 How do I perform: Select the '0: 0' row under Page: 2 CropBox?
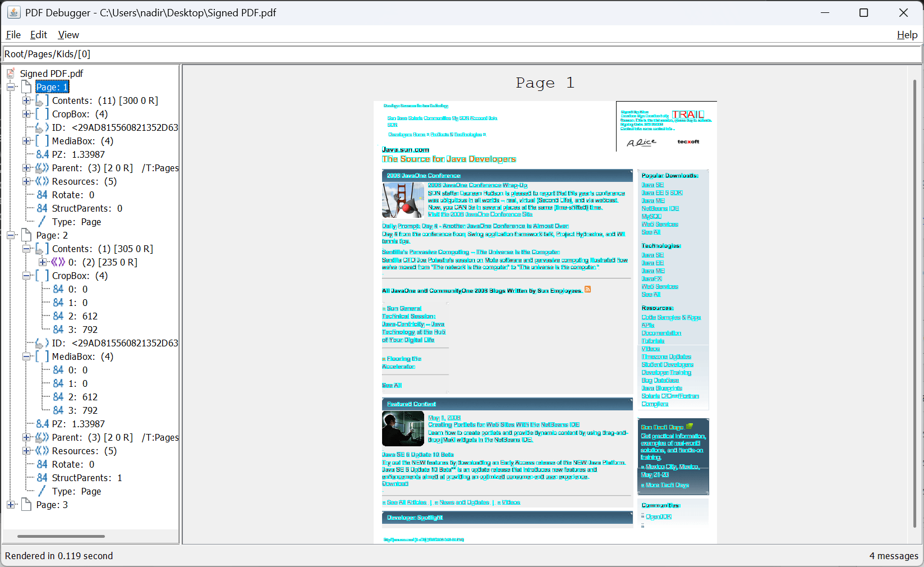click(x=71, y=289)
